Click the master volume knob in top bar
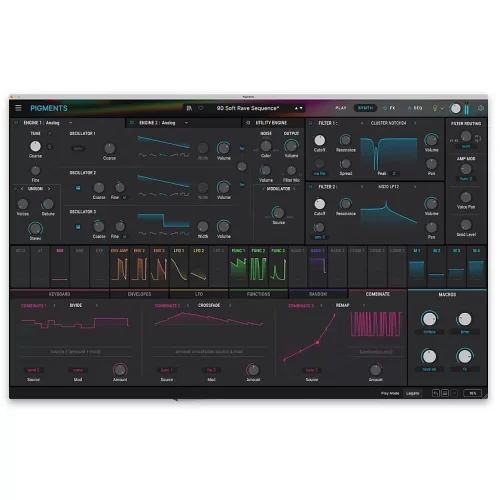This screenshot has width=500, height=500. pos(455,108)
